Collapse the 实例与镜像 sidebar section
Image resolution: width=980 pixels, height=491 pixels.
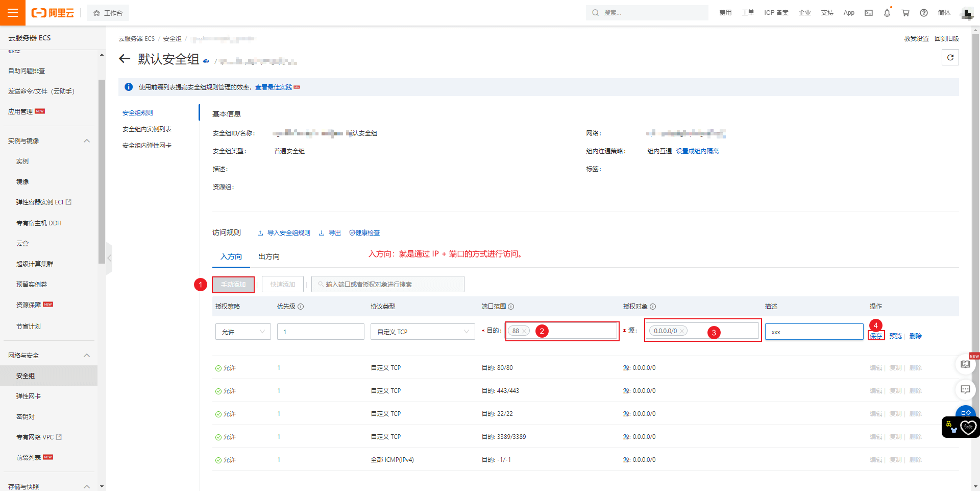[87, 141]
